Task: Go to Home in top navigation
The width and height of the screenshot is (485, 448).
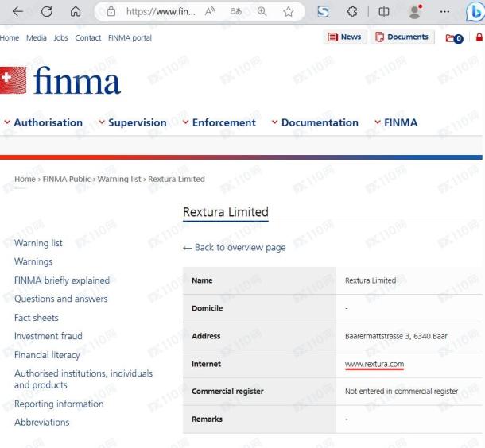Action: 10,37
